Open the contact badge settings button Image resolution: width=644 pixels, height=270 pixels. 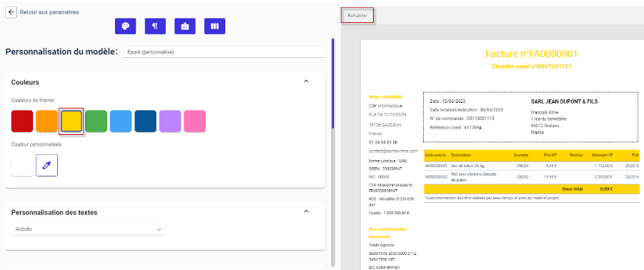click(x=185, y=26)
